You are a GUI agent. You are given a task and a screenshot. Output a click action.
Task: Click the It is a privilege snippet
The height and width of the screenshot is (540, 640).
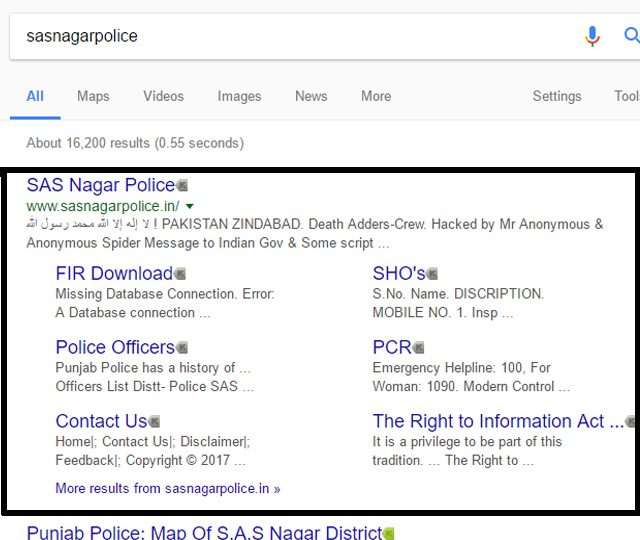pyautogui.click(x=467, y=451)
